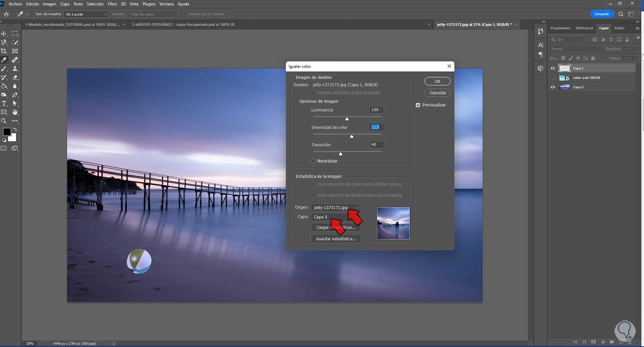Hide the Capa 1 layer

[x=553, y=68]
